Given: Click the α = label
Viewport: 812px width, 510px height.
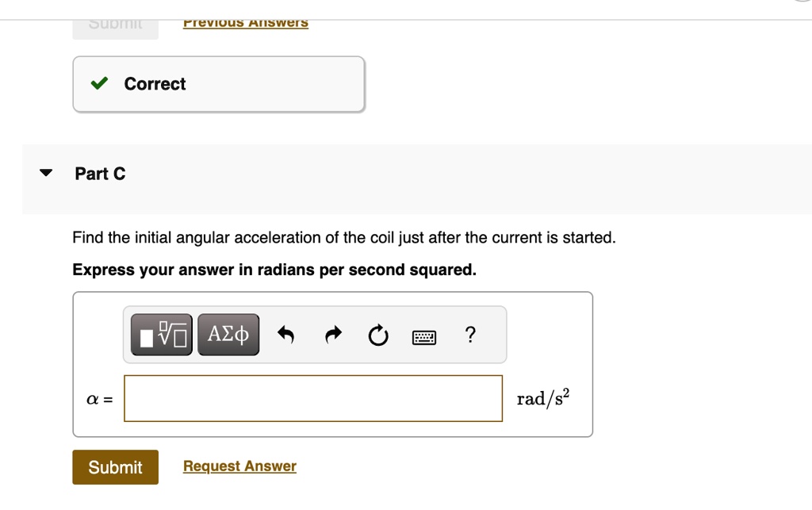Looking at the screenshot, I should (99, 399).
